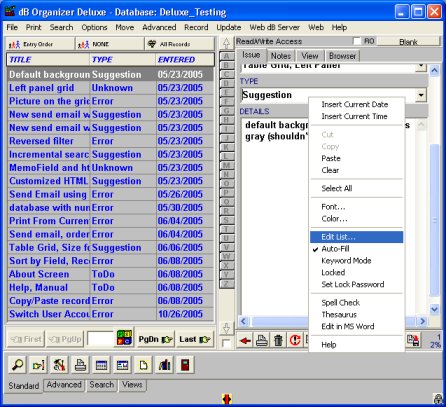The image size is (446, 407).
Task: Click the right panel scrollbar down arrow
Action: pyautogui.click(x=434, y=309)
